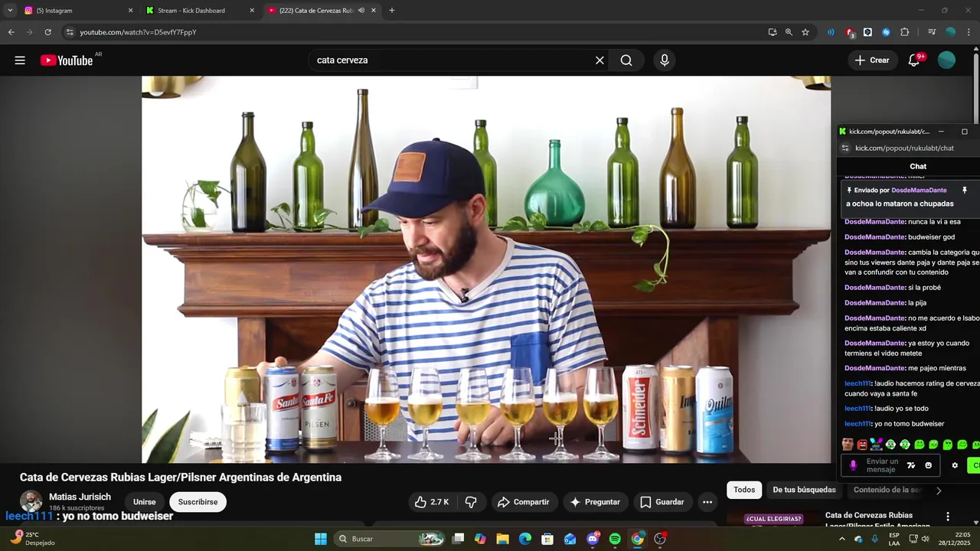
Task: Open YouTube notifications bell
Action: (x=914, y=60)
